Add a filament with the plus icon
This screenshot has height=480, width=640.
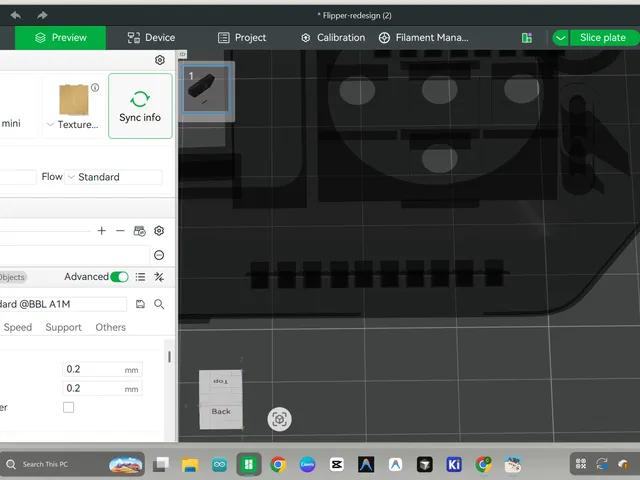click(x=102, y=231)
